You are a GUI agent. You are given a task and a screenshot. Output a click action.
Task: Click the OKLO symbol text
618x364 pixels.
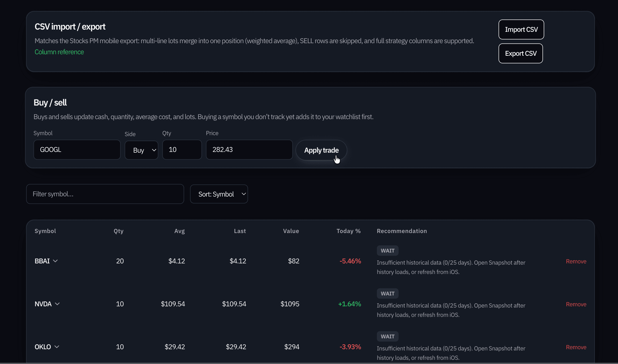pos(43,347)
